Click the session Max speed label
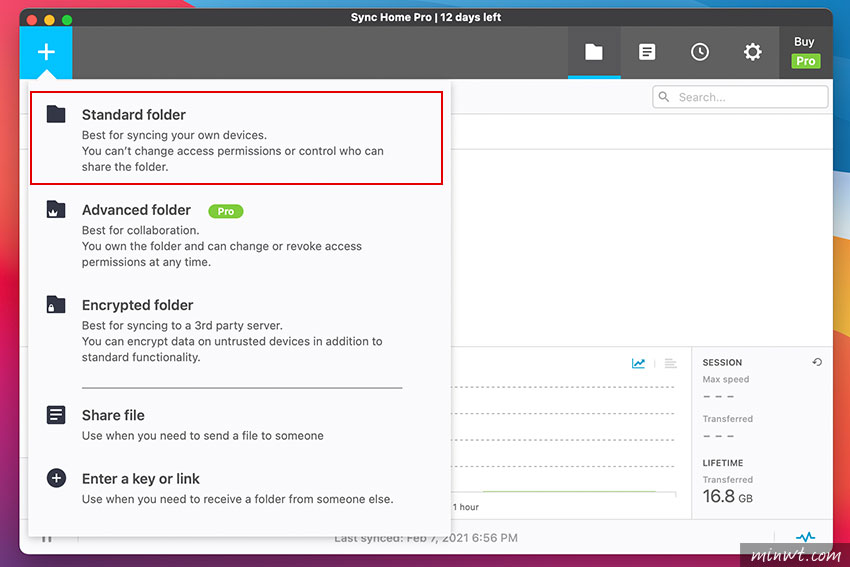This screenshot has width=850, height=567. click(x=725, y=379)
